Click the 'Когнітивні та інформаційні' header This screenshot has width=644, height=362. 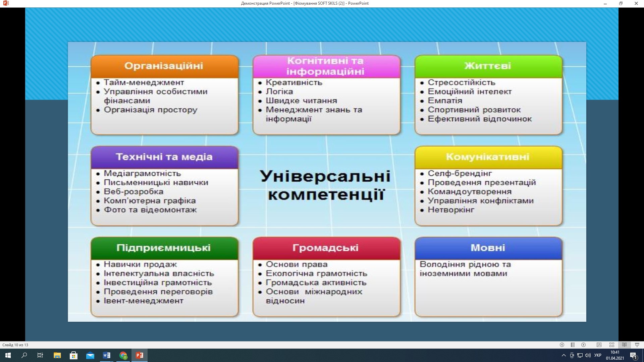[325, 66]
